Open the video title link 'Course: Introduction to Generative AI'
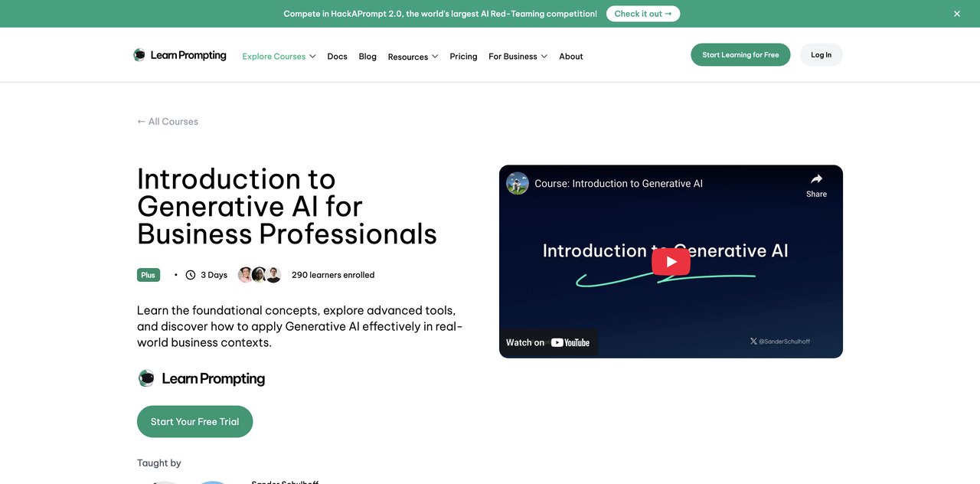The height and width of the screenshot is (484, 980). point(619,183)
